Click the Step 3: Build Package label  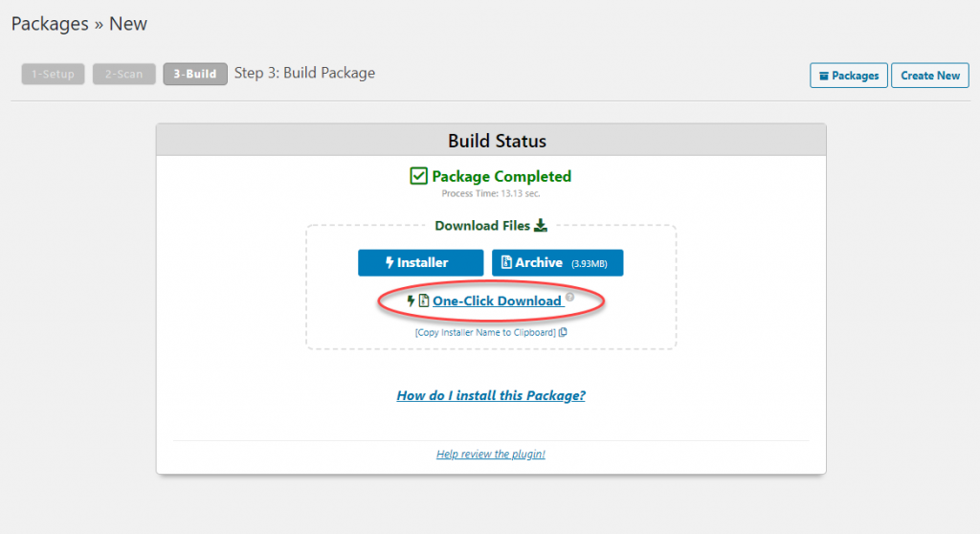pyautogui.click(x=304, y=73)
